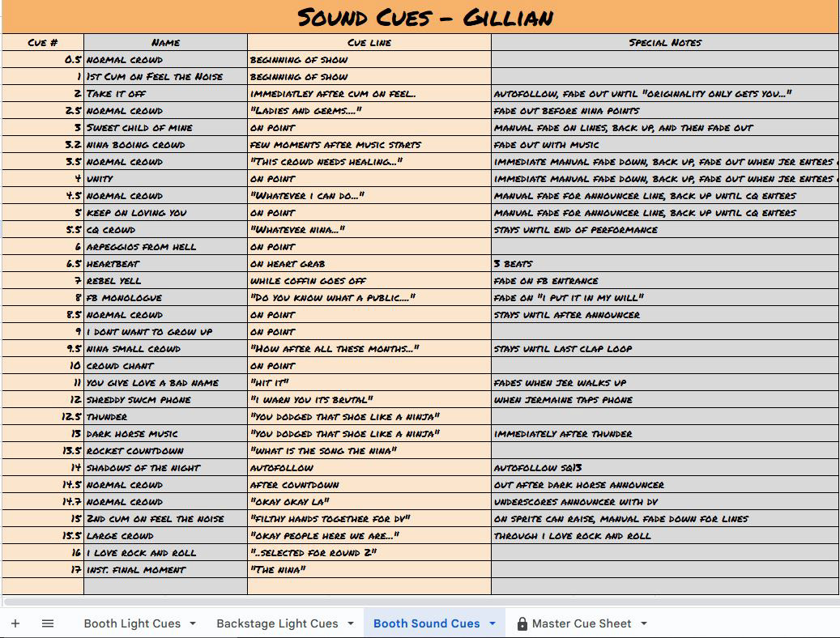Screen dimensions: 840x638
Task: Select the Special Notes header cell
Action: [664, 42]
